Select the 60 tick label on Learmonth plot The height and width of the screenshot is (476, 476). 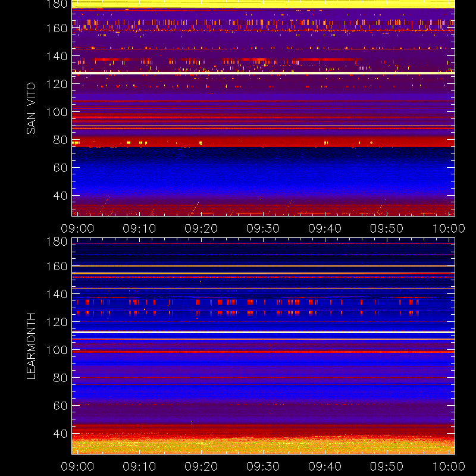[60, 406]
